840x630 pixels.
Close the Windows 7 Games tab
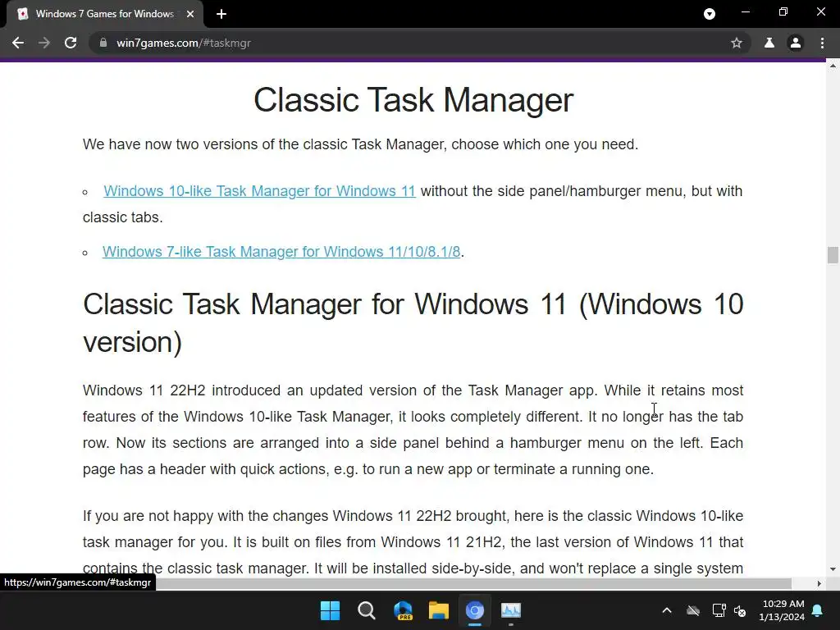[190, 14]
